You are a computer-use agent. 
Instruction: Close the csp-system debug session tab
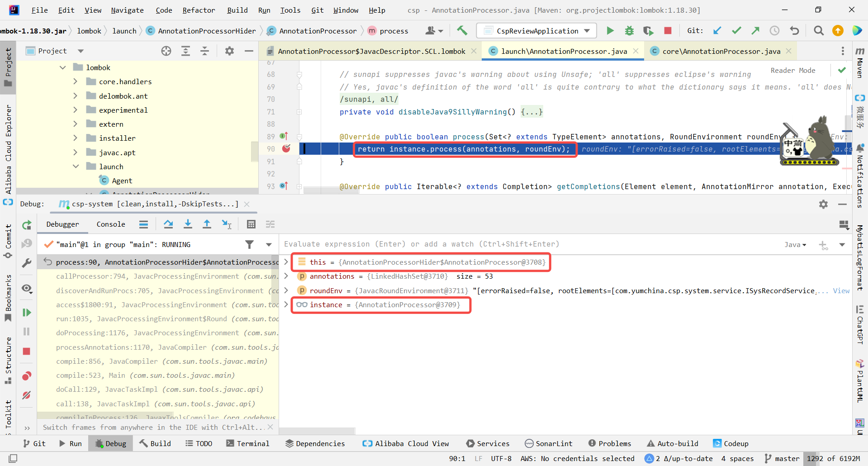pyautogui.click(x=247, y=204)
